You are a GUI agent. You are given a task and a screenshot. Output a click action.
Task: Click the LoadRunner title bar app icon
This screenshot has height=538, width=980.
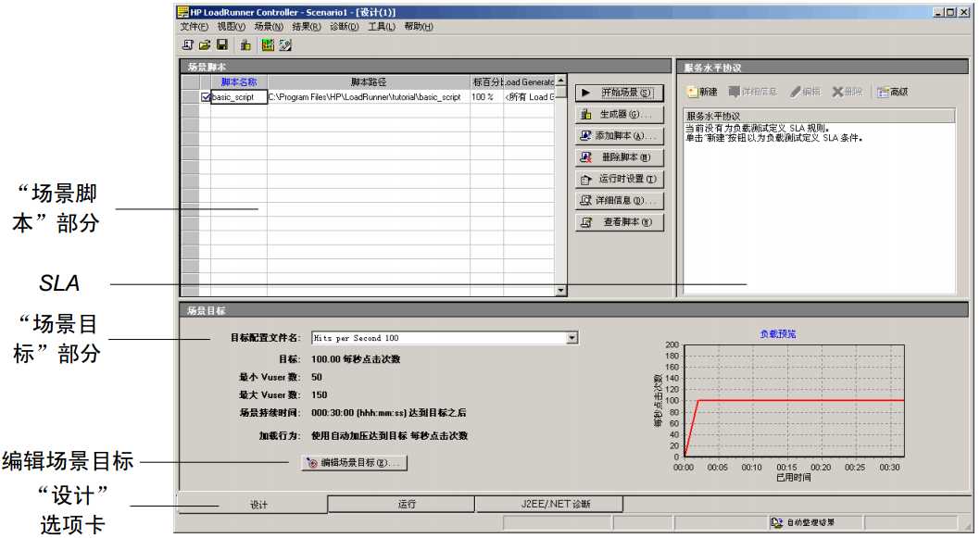182,12
